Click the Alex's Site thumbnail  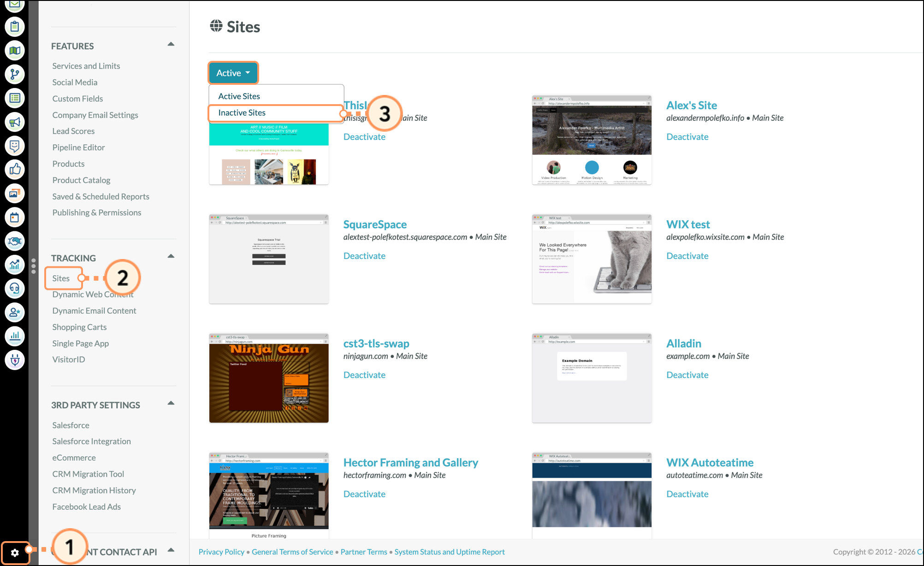[592, 140]
